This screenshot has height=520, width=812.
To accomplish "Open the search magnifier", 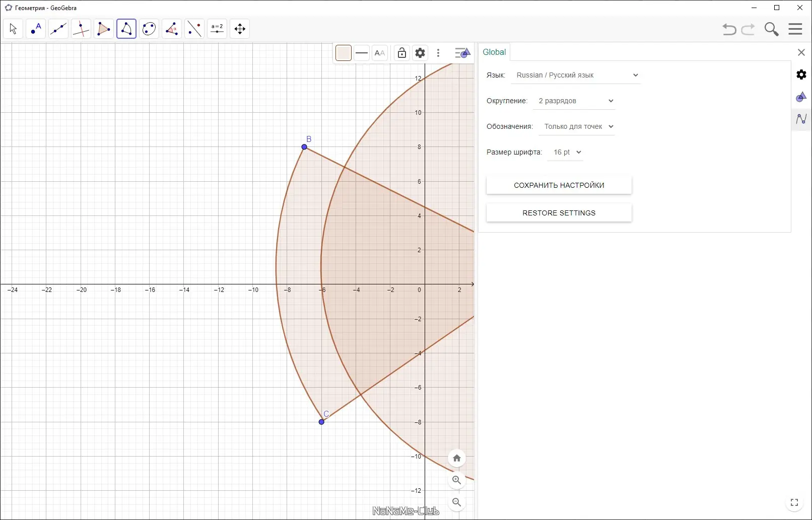I will [771, 29].
